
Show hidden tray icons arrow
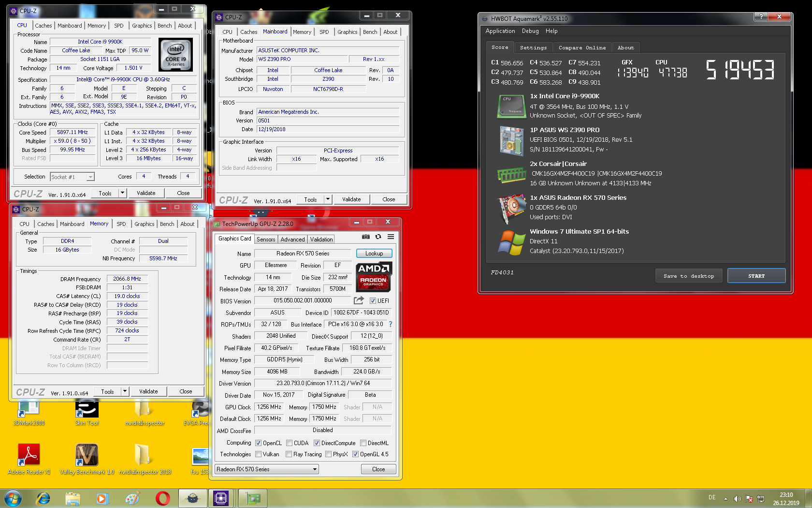(725, 499)
